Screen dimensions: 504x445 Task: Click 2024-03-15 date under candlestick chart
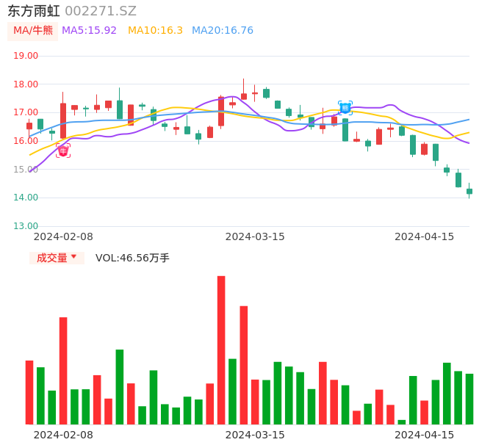click(x=255, y=236)
